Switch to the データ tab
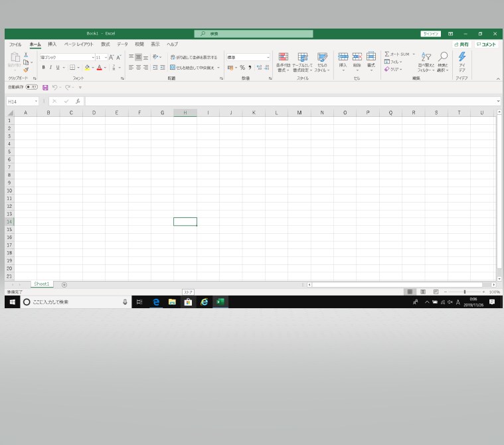The height and width of the screenshot is (445, 504). (x=122, y=44)
